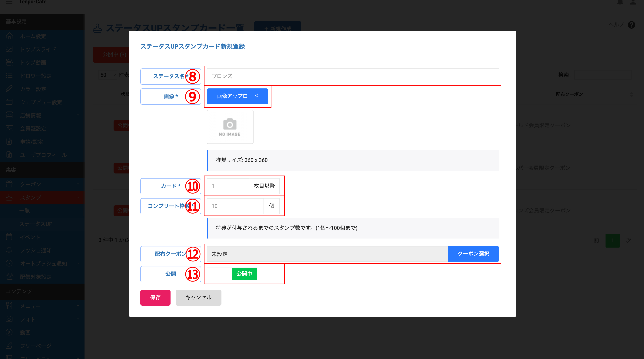Expand the クーポン submenu arrow
This screenshot has height=359, width=644.
click(78, 184)
